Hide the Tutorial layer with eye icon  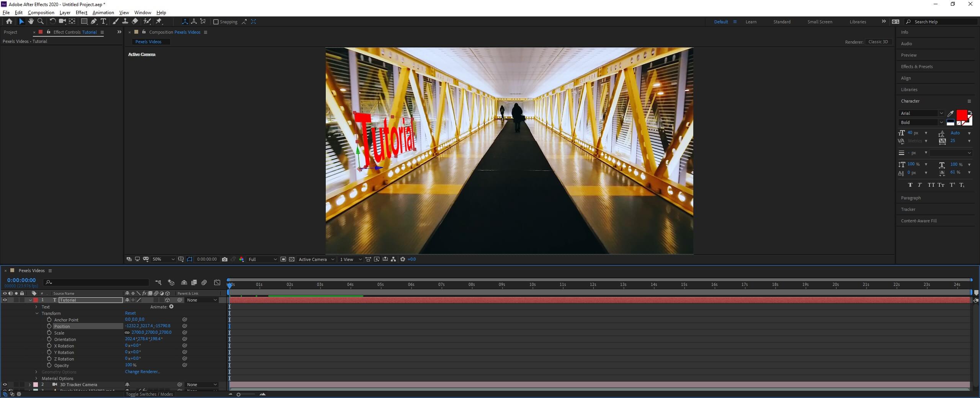tap(5, 300)
